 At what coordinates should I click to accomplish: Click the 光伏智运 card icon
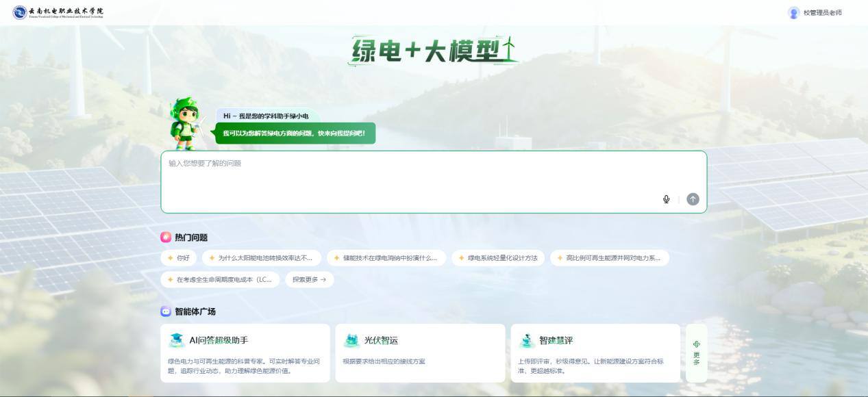coord(351,340)
